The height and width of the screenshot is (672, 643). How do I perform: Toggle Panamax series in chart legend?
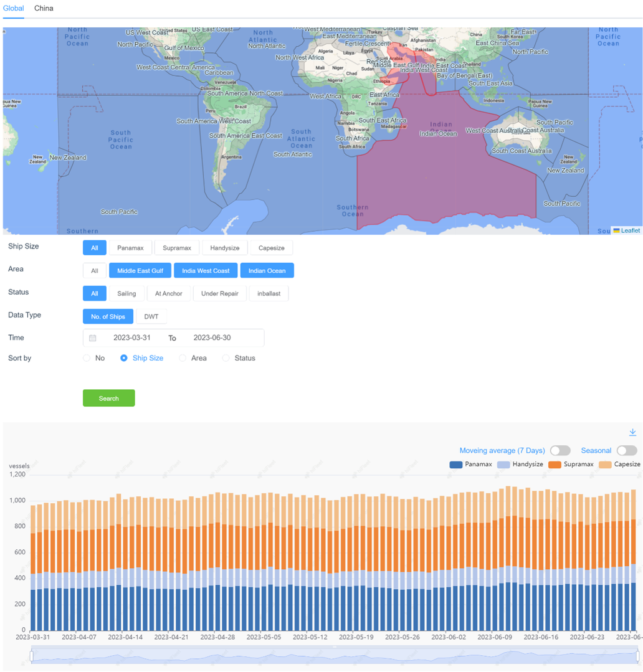[470, 464]
